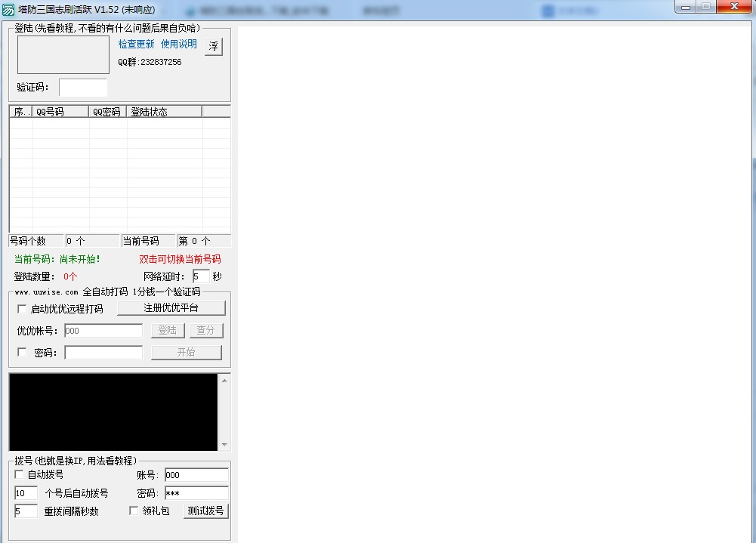Click the log console scroll up arrow
The height and width of the screenshot is (543, 756).
pos(224,381)
